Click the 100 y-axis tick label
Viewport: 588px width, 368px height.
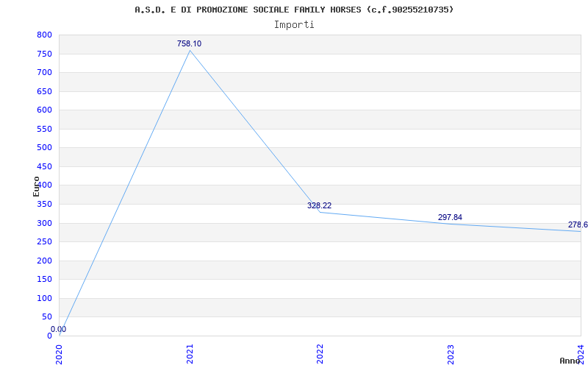point(44,299)
